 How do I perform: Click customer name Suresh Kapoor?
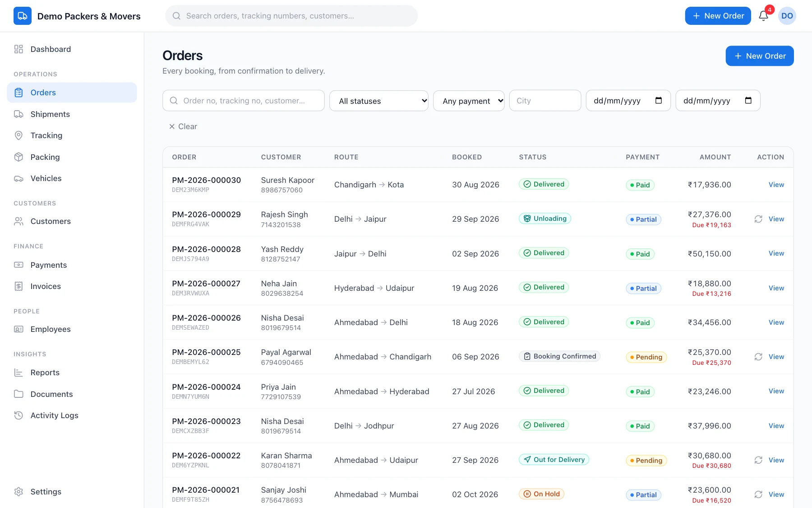(288, 180)
